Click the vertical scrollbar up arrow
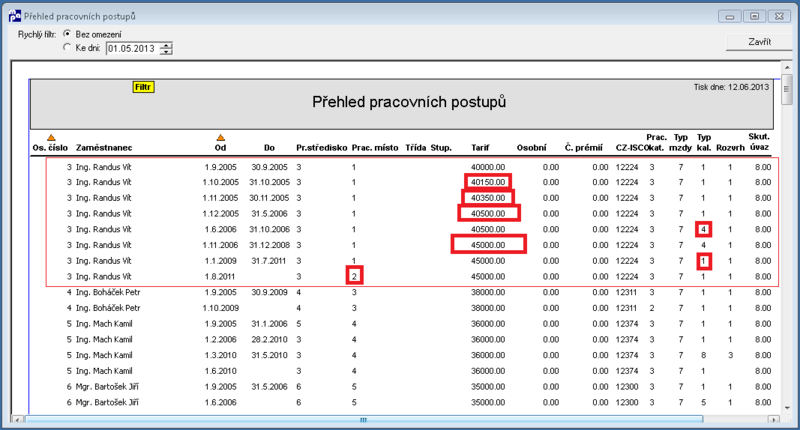The width and height of the screenshot is (800, 430). point(787,67)
